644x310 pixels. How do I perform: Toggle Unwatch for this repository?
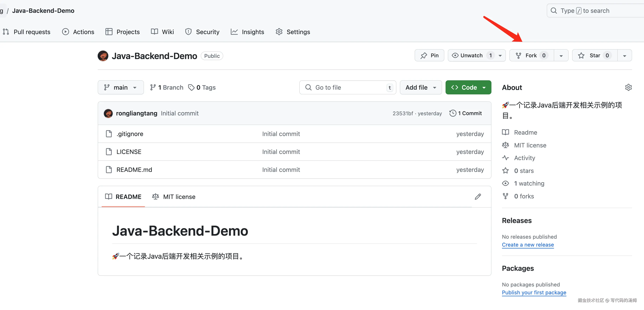coord(471,56)
